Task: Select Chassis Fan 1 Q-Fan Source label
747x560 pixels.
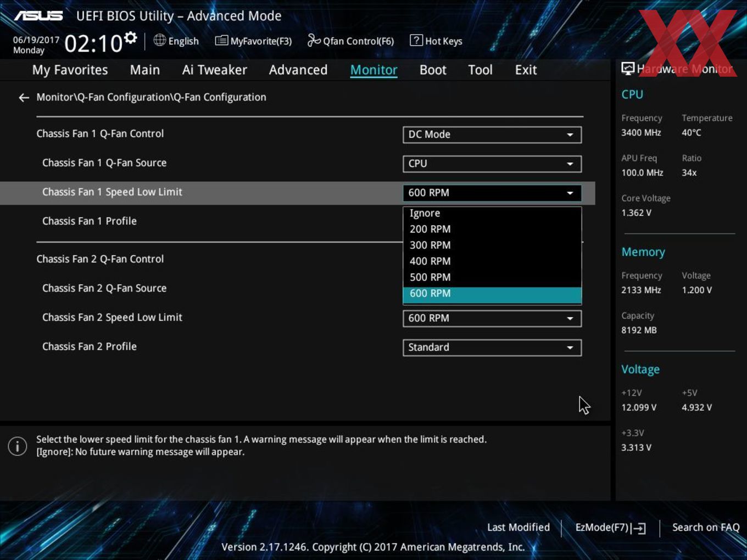Action: 104,163
